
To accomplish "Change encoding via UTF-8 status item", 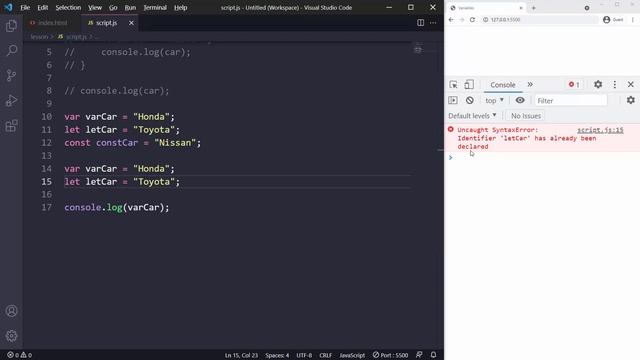I will click(x=304, y=355).
